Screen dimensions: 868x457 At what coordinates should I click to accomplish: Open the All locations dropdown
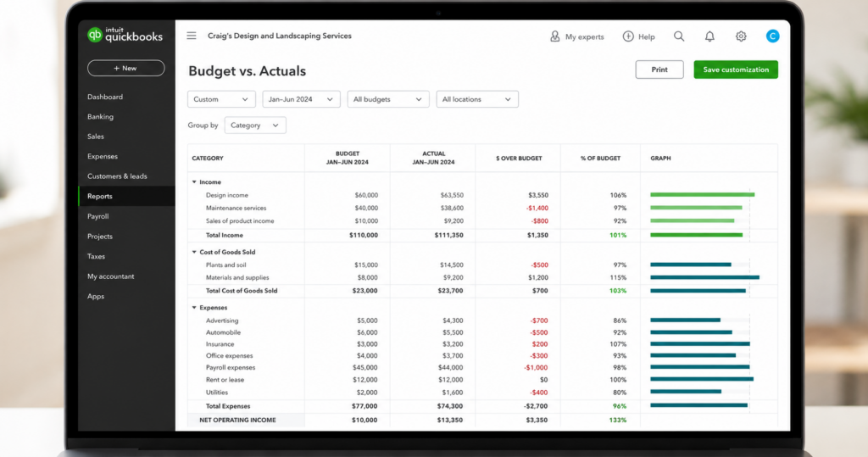[x=477, y=99]
